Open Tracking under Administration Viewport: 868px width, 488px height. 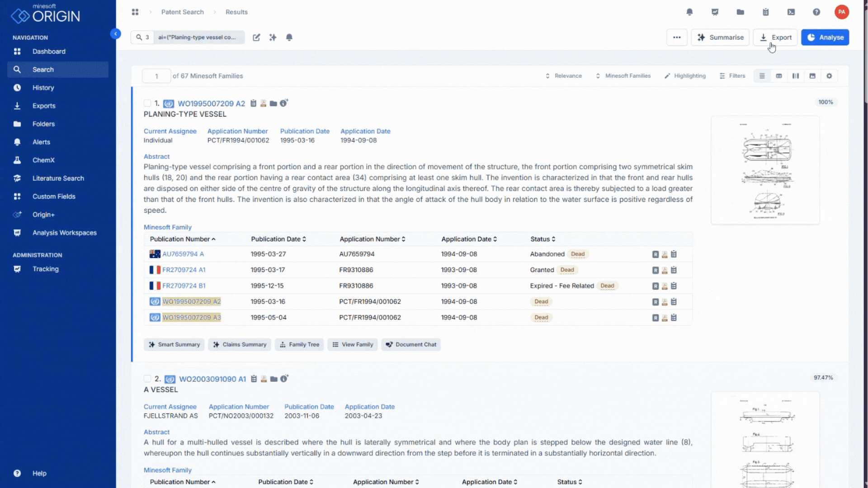(58, 269)
